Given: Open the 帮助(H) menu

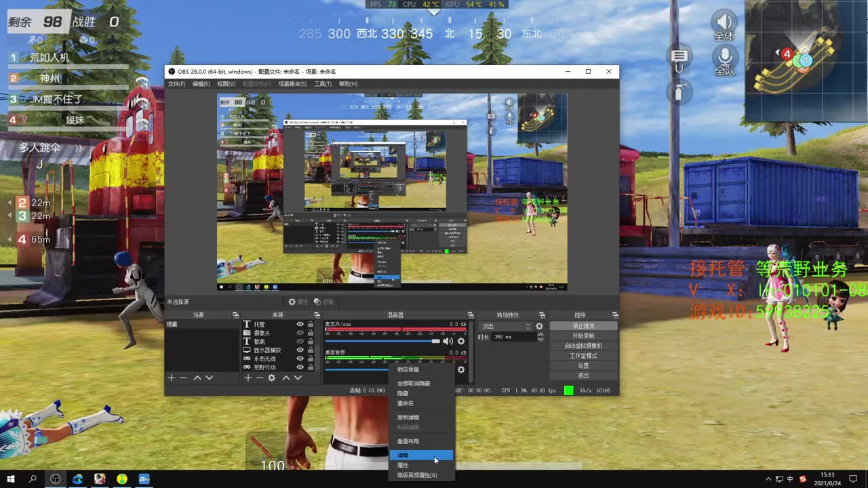Looking at the screenshot, I should click(x=348, y=84).
